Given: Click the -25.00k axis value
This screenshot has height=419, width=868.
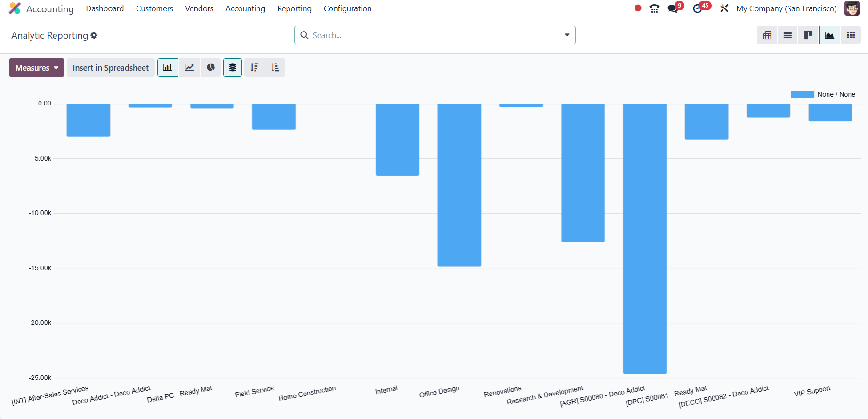Looking at the screenshot, I should point(40,378).
